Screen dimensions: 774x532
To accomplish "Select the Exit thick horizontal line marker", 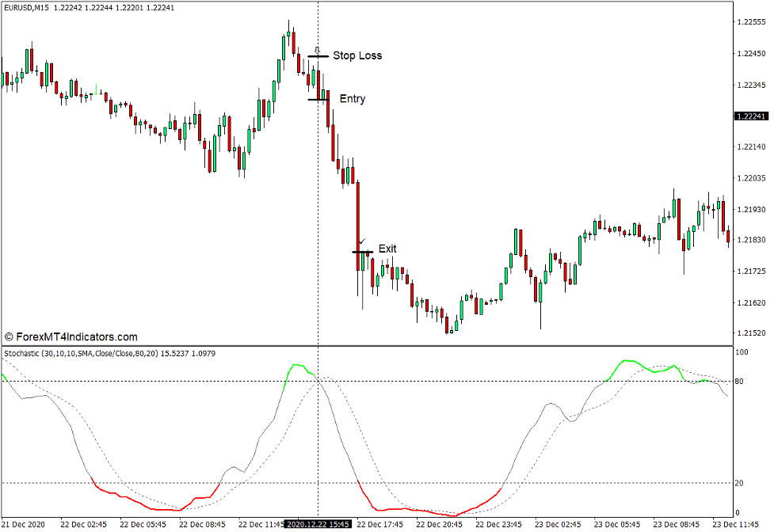I will click(x=363, y=252).
